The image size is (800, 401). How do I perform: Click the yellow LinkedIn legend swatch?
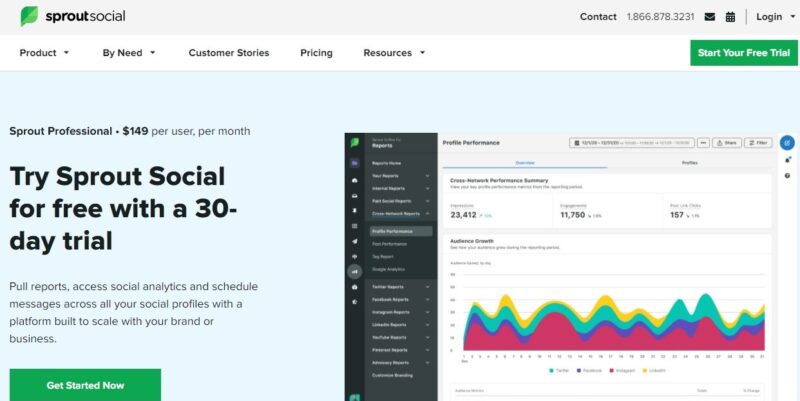(644, 371)
